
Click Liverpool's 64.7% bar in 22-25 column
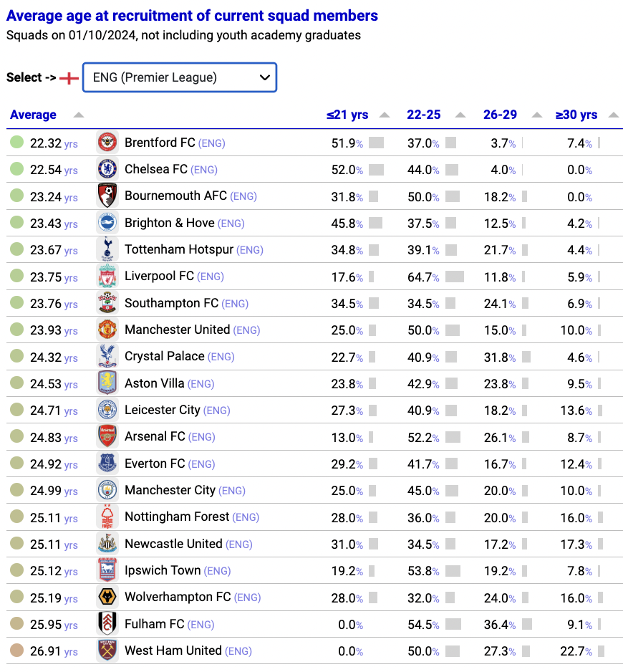pyautogui.click(x=455, y=277)
